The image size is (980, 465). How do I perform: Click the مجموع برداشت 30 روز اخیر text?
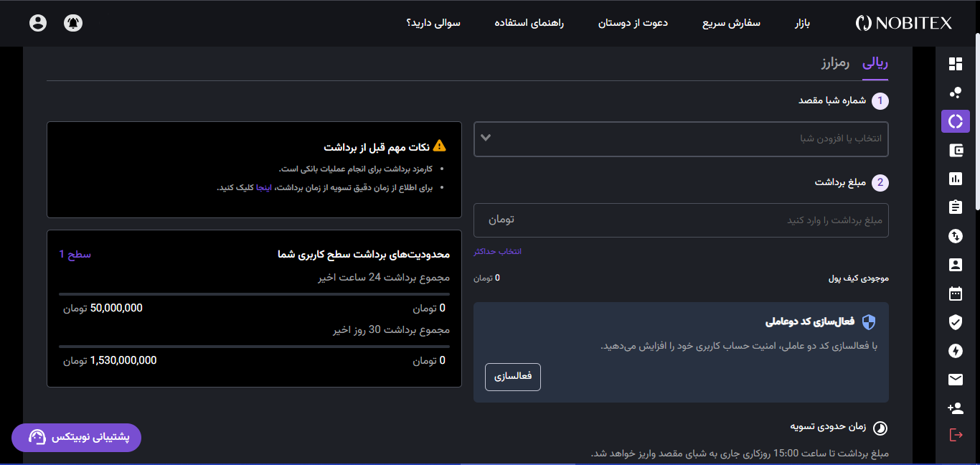point(391,330)
